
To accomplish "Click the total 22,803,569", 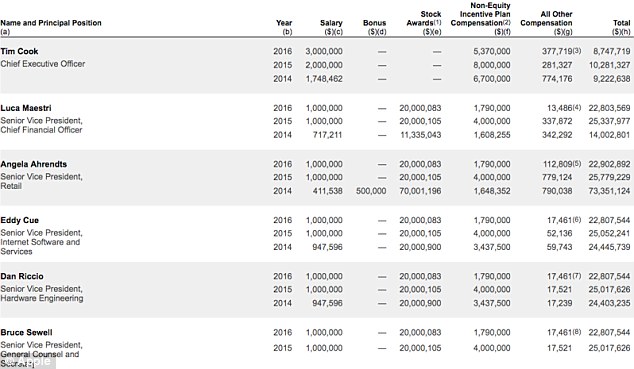I will [609, 108].
